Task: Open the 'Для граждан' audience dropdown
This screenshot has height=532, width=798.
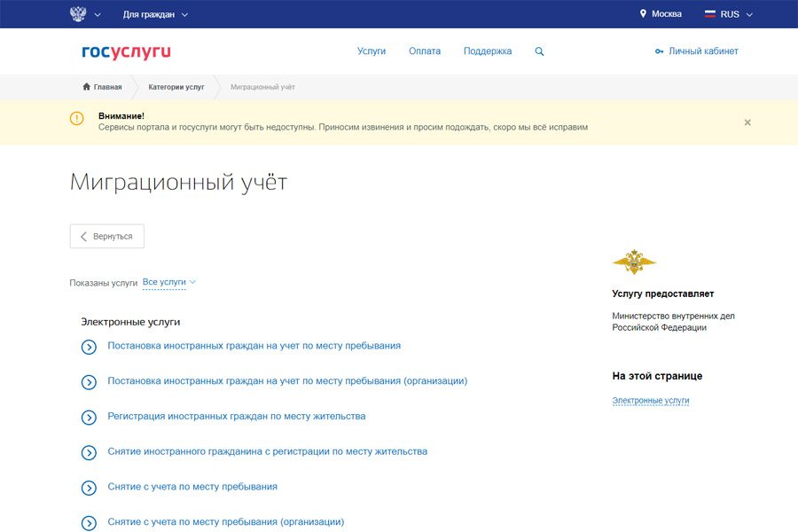Action: (x=155, y=15)
